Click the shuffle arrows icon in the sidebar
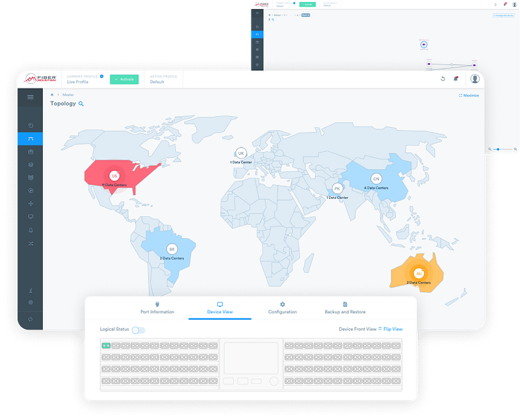Screen dimensions: 520x420 click(30, 243)
